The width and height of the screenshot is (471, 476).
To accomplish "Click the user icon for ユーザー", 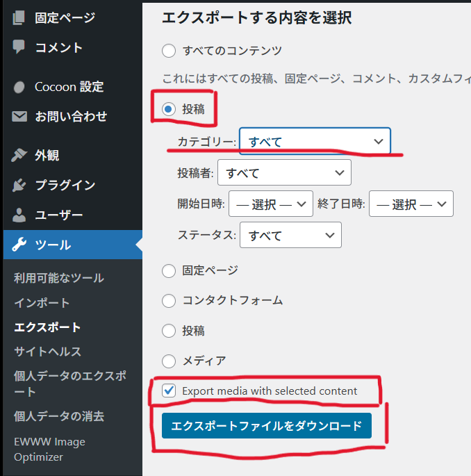I will [x=19, y=215].
